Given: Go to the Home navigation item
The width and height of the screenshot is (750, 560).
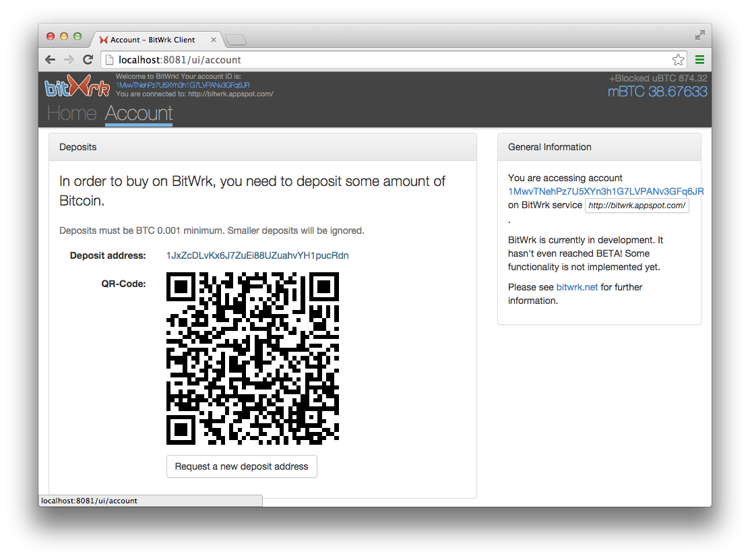Looking at the screenshot, I should point(71,113).
